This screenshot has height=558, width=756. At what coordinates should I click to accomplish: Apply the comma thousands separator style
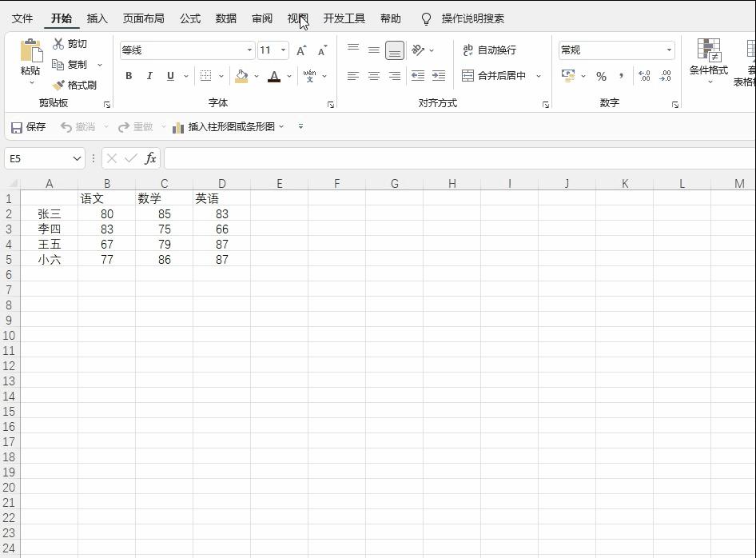[619, 76]
